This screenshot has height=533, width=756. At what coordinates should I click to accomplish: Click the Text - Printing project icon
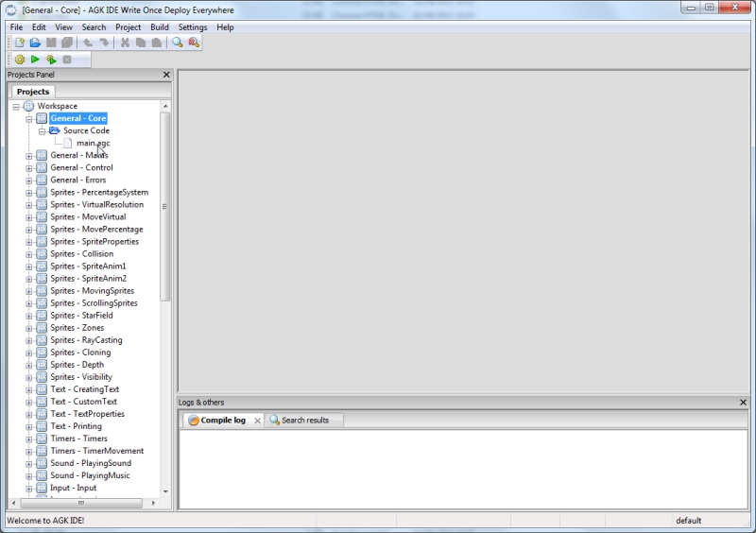tap(42, 426)
